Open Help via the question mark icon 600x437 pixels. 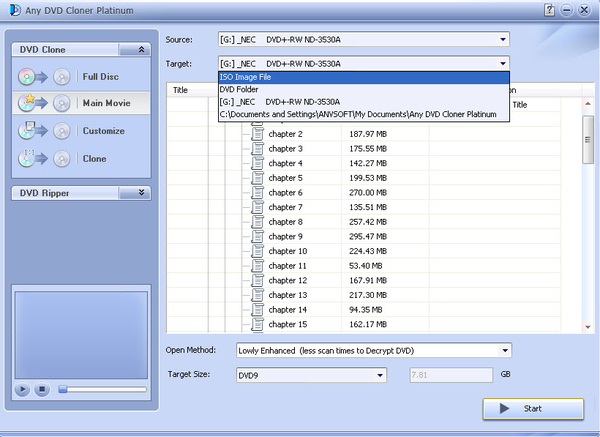tap(549, 9)
